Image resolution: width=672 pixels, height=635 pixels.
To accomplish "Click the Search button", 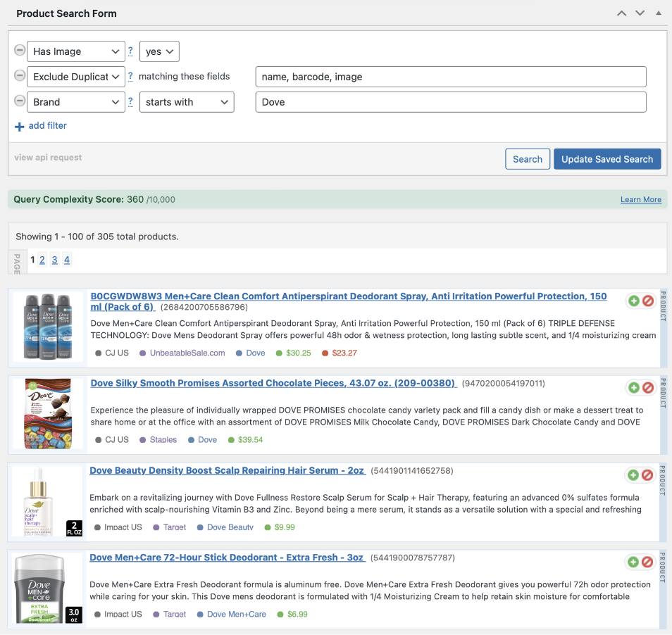I will (x=528, y=159).
